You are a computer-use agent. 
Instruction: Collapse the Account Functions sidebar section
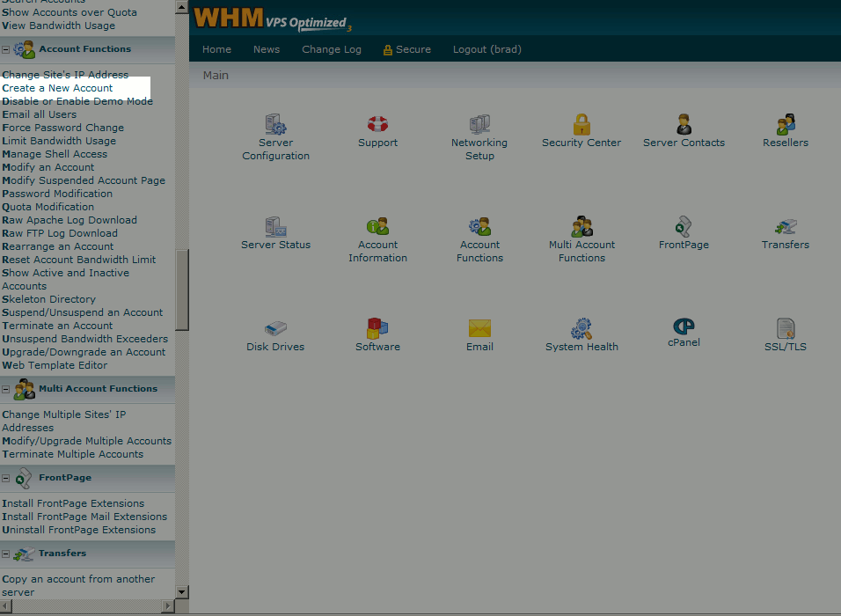pyautogui.click(x=6, y=49)
